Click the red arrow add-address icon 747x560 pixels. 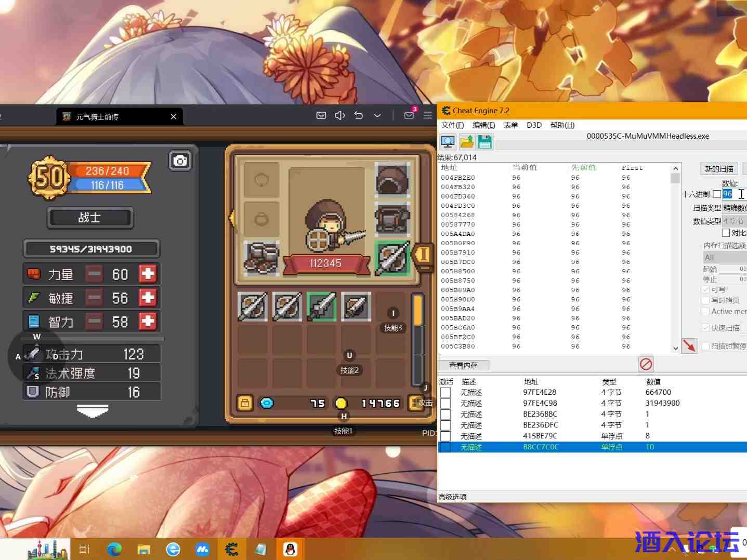pyautogui.click(x=689, y=345)
